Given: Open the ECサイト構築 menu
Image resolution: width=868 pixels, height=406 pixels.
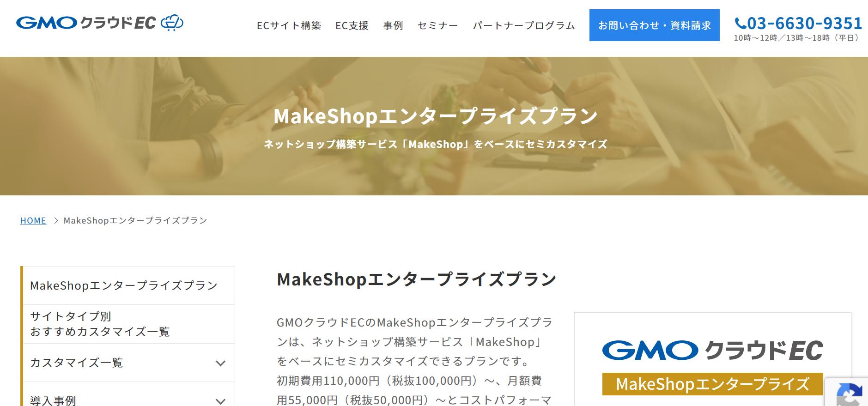Looking at the screenshot, I should click(x=289, y=25).
